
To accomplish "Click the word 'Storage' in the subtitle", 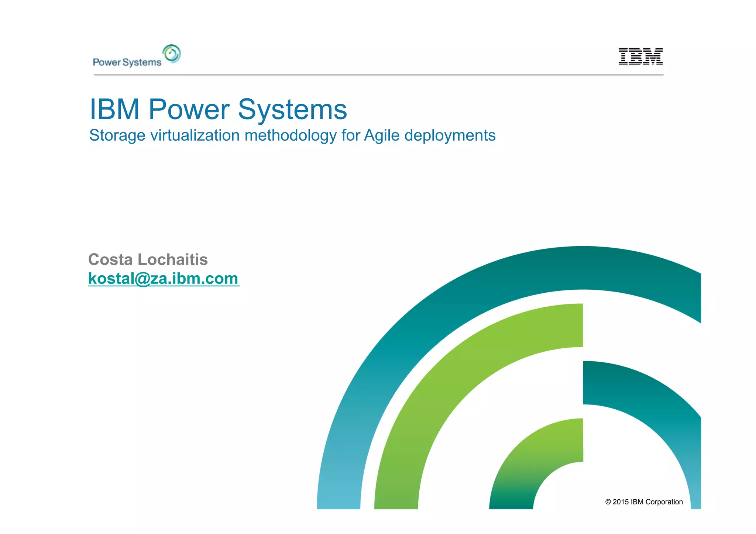I will point(117,135).
